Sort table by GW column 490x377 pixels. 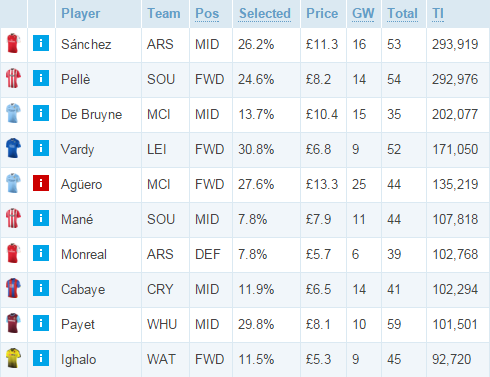pyautogui.click(x=363, y=14)
